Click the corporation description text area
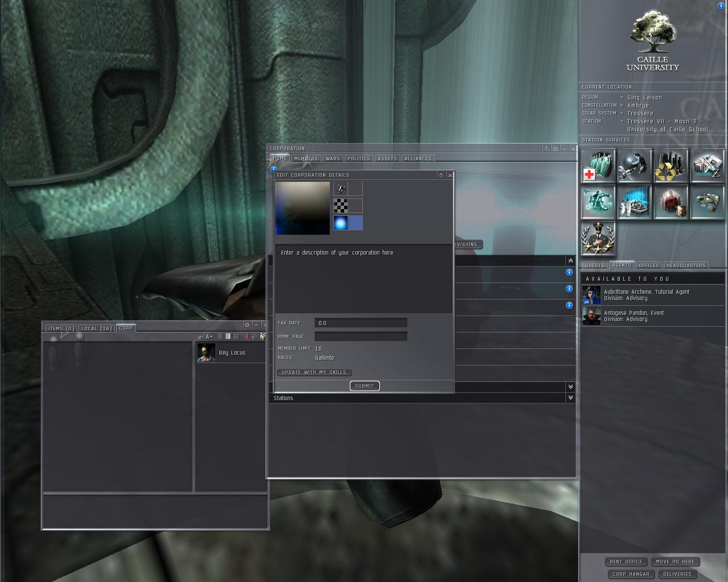728x582 pixels. (x=364, y=279)
